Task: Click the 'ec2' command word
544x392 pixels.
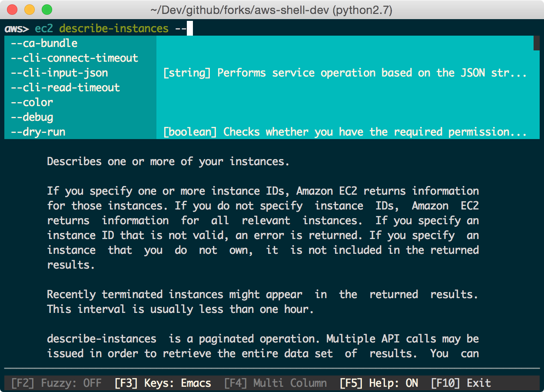Action: pyautogui.click(x=44, y=29)
